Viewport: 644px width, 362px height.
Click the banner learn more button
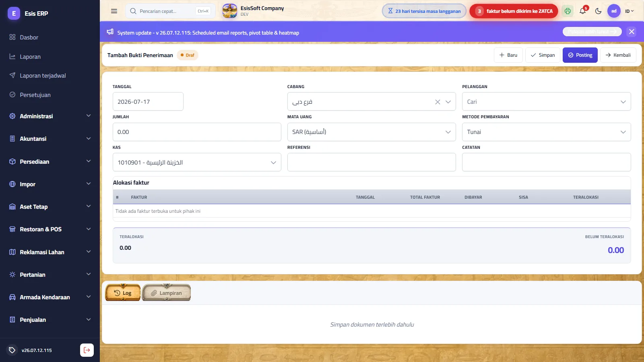pos(592,32)
